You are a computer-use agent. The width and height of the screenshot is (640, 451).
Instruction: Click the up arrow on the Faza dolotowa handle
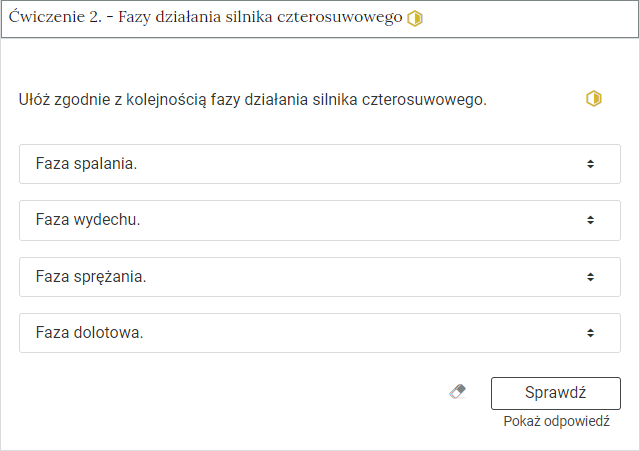click(x=590, y=331)
